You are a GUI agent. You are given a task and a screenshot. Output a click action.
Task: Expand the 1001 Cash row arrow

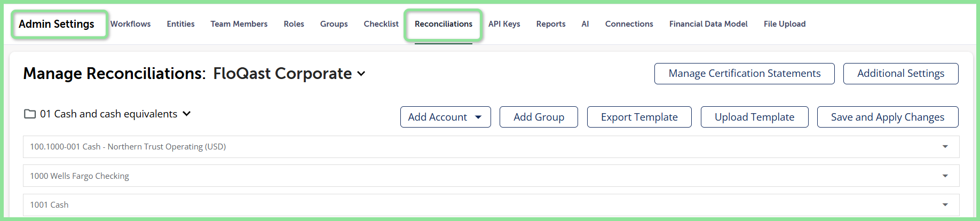click(x=945, y=204)
